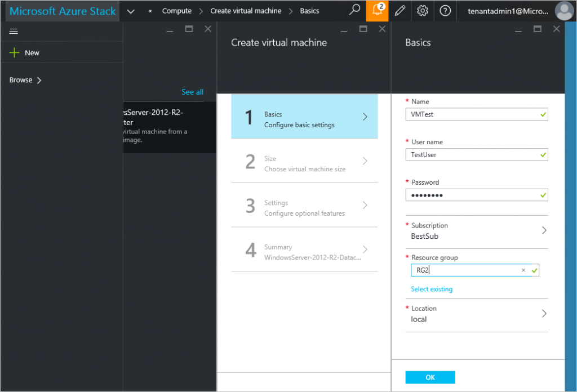Open Location local selector
Screen dimensions: 577x392
coord(477,314)
